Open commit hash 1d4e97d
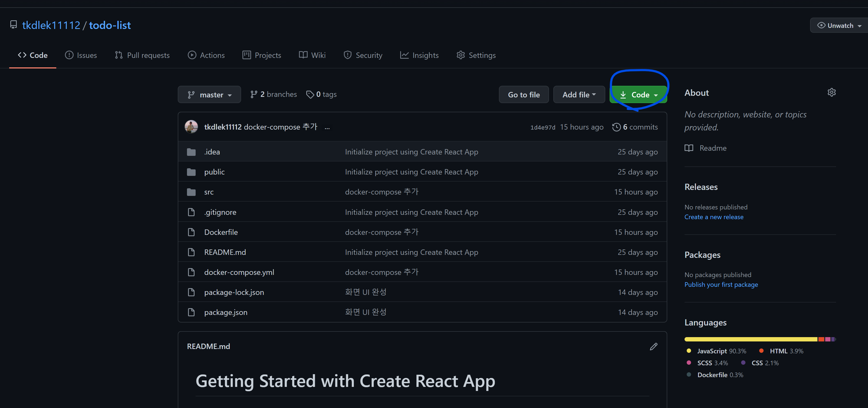 (542, 127)
